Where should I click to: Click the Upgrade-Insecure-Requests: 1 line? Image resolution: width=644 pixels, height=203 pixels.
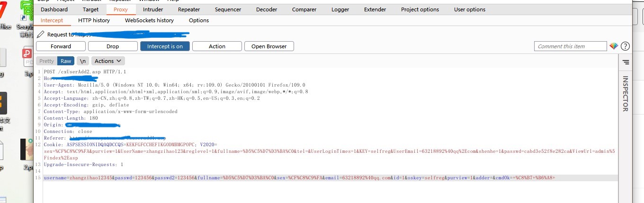click(x=83, y=165)
